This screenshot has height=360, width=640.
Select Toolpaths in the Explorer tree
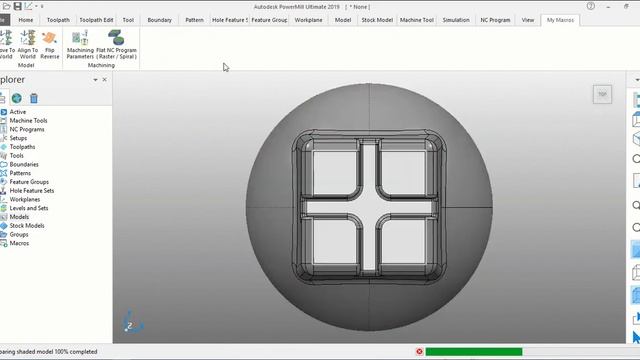point(22,147)
